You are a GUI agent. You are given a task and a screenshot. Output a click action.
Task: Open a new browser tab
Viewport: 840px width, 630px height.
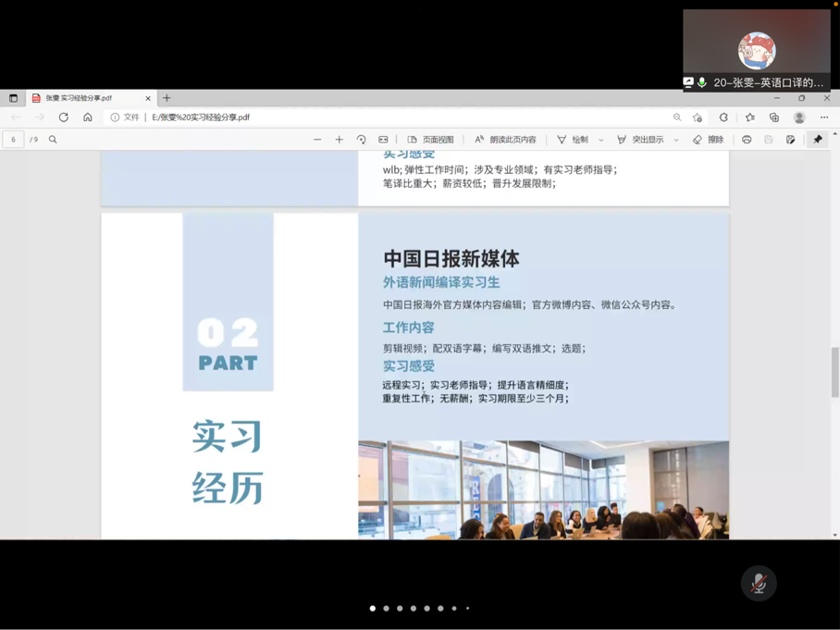[x=167, y=98]
